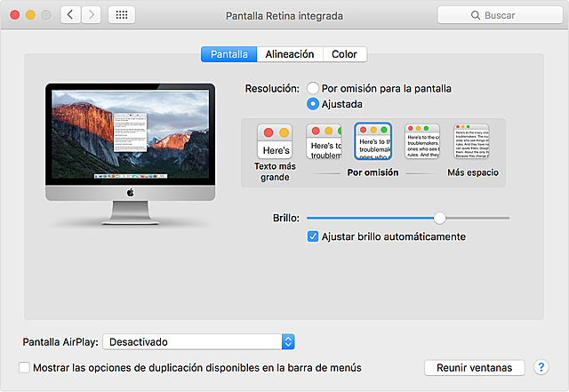Click the iMac display preview image
Image resolution: width=569 pixels, height=392 pixels.
131,154
